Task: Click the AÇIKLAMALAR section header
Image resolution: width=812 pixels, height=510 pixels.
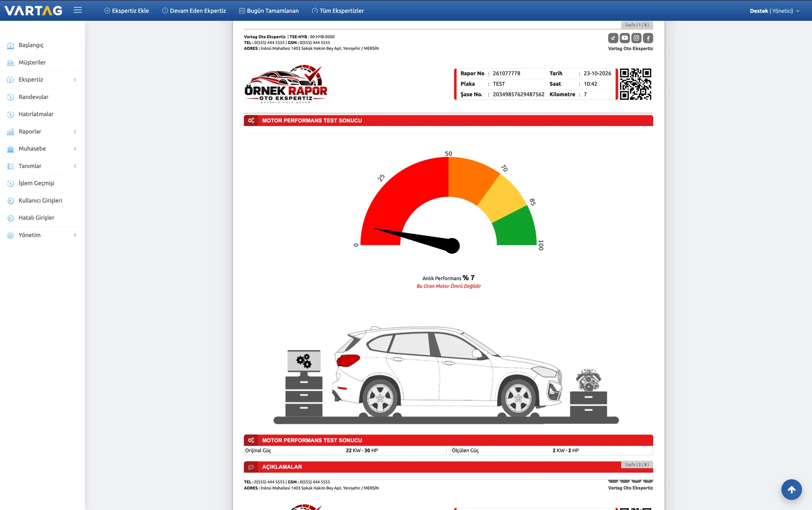Action: tap(448, 467)
